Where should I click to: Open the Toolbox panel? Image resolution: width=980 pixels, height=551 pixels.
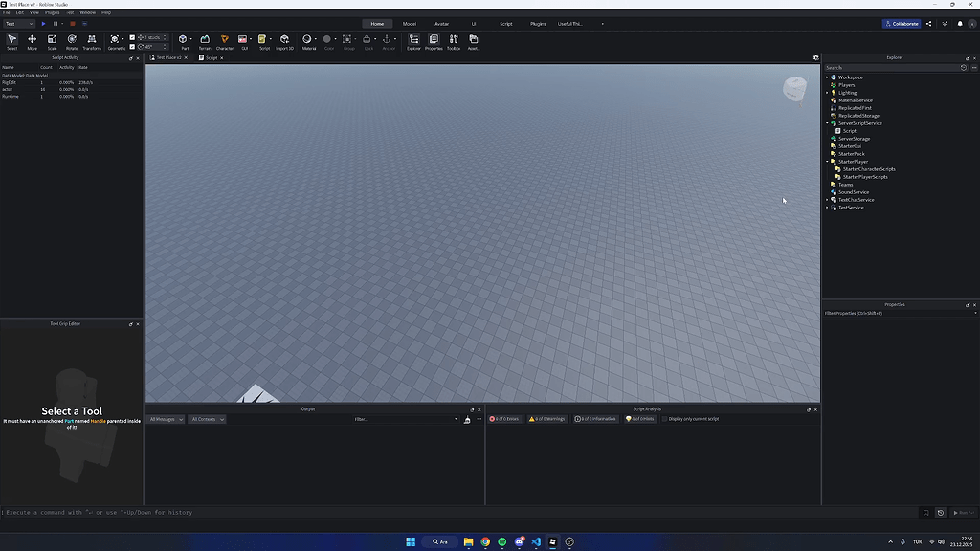pyautogui.click(x=454, y=41)
